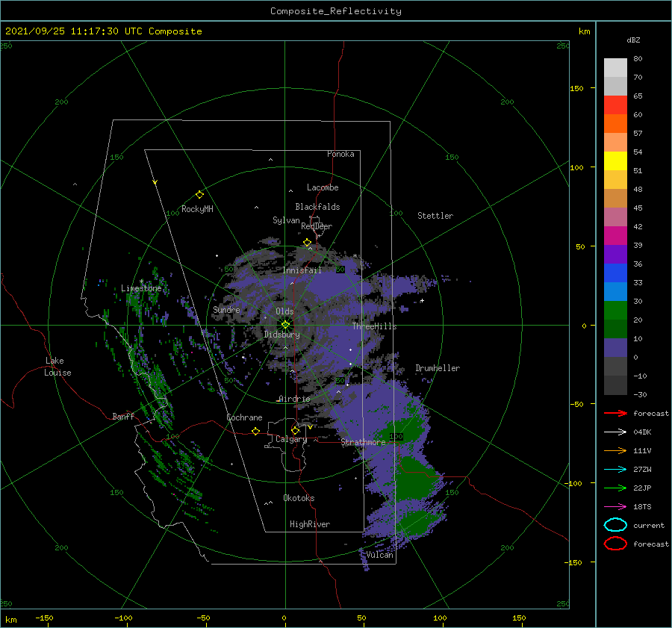This screenshot has height=628, width=672.
Task: Click the dBZ legend heading
Action: coord(633,40)
